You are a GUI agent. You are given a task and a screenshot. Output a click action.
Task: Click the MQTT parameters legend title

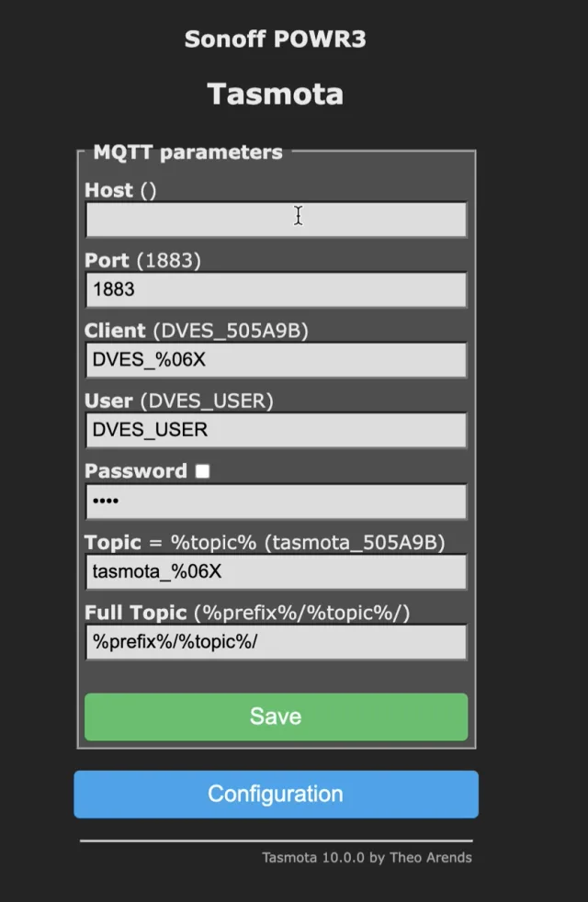(x=187, y=152)
